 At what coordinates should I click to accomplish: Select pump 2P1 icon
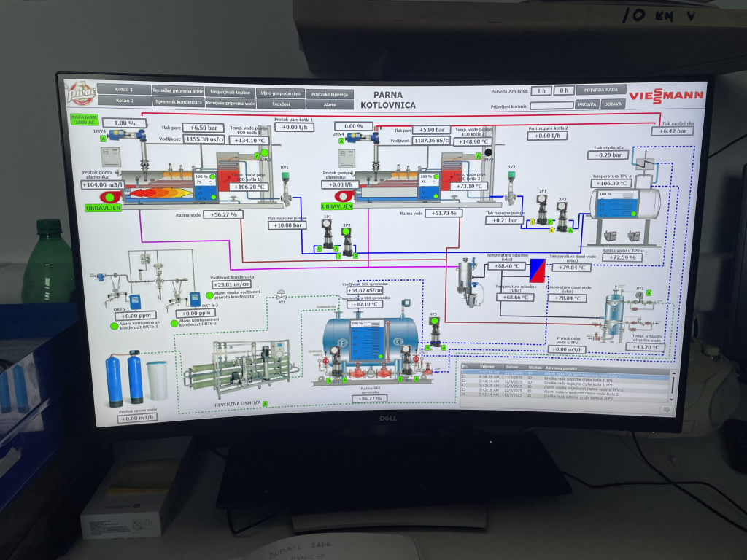click(542, 211)
